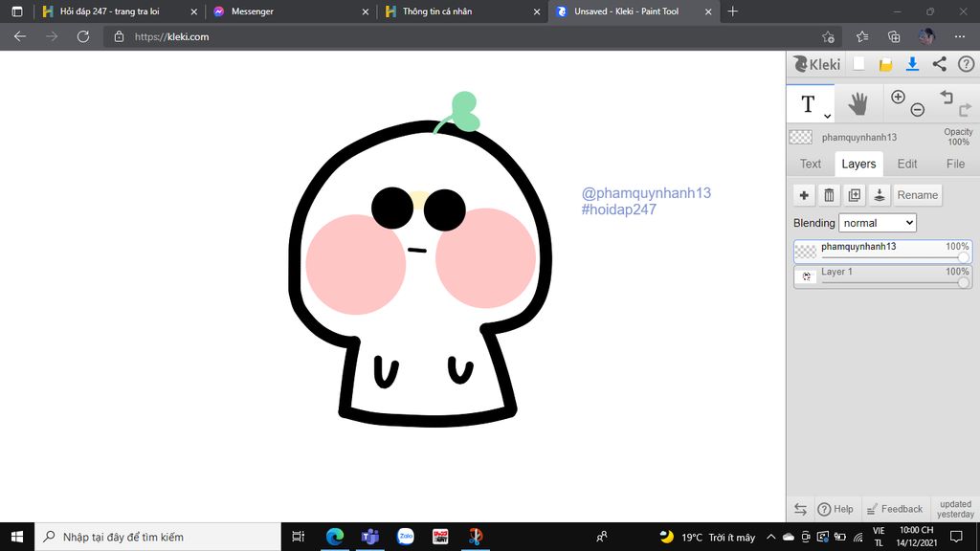Open the browser Favorites list
Screen dimensions: 980x551
pos(862,37)
